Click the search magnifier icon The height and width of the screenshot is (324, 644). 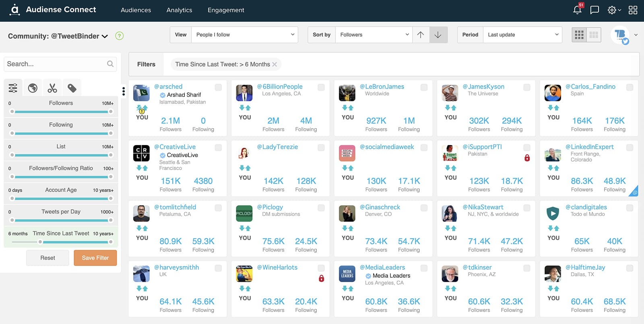click(x=110, y=64)
